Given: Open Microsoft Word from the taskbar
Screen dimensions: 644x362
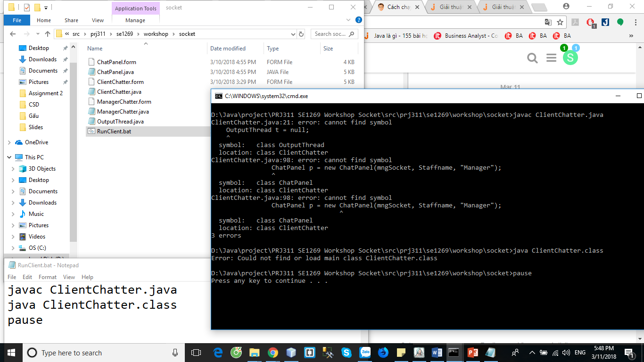Looking at the screenshot, I should click(437, 353).
